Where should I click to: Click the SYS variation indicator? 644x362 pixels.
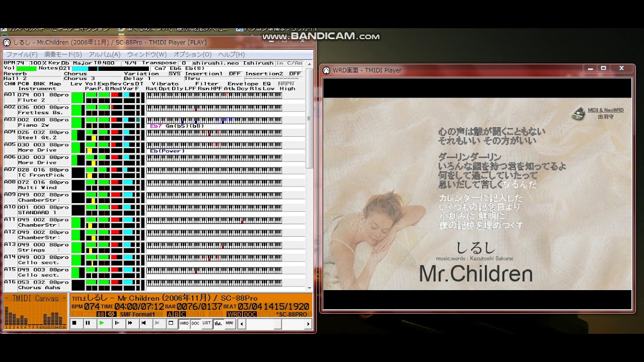click(x=175, y=73)
